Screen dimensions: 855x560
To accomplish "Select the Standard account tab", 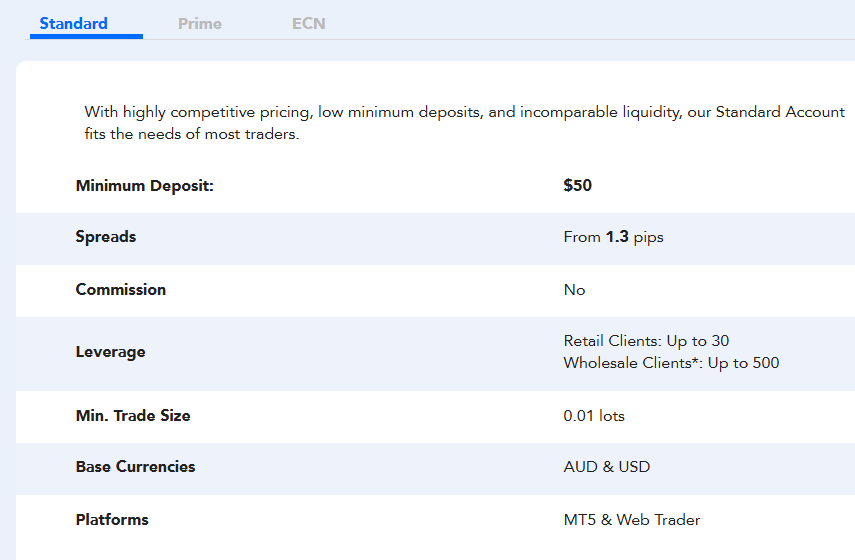I will pyautogui.click(x=74, y=23).
